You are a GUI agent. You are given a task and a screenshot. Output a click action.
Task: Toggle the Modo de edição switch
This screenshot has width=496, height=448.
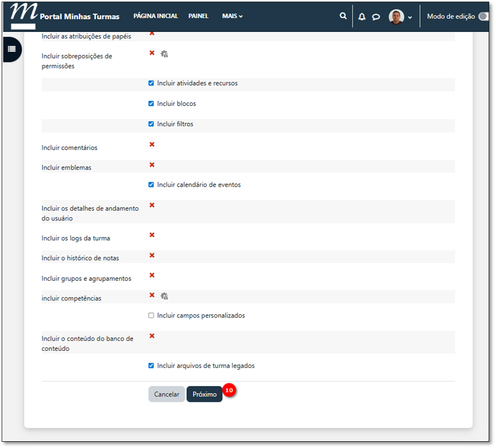pos(483,17)
